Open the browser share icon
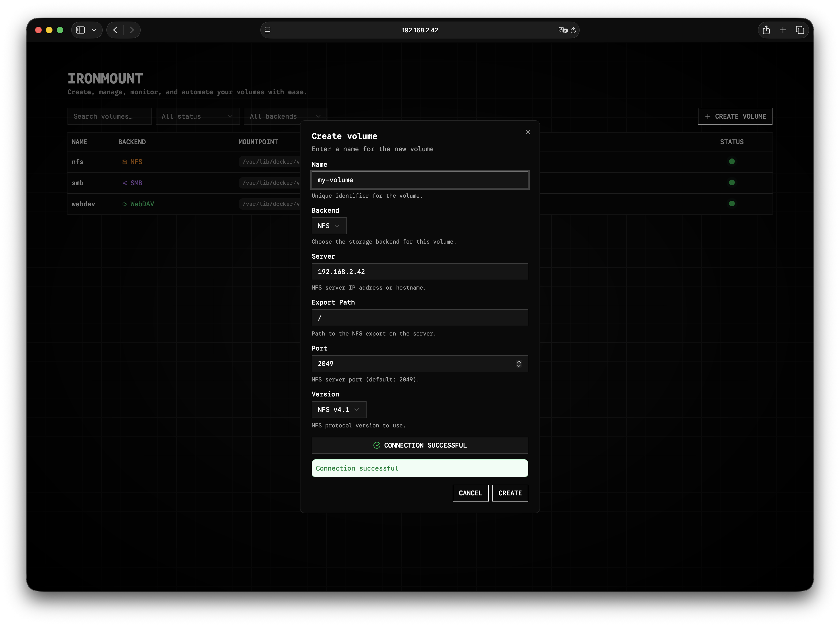The height and width of the screenshot is (626, 840). [x=766, y=30]
